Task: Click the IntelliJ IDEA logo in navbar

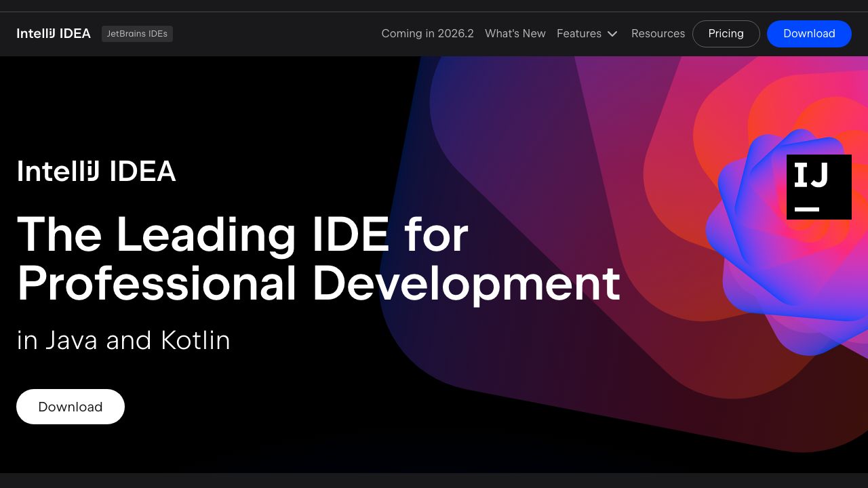Action: [x=54, y=34]
